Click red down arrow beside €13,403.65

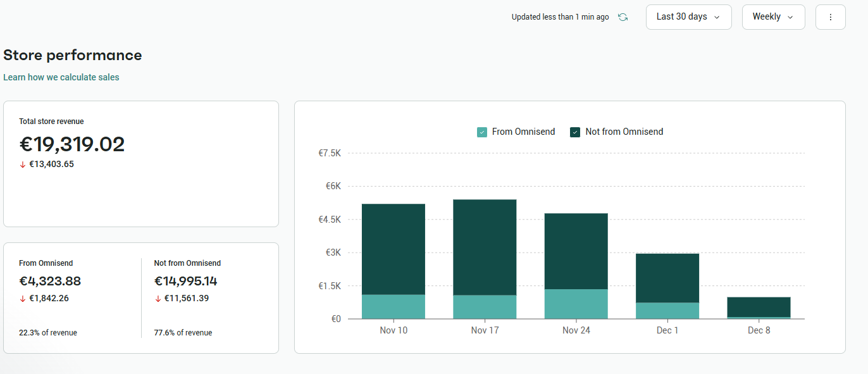click(x=23, y=165)
